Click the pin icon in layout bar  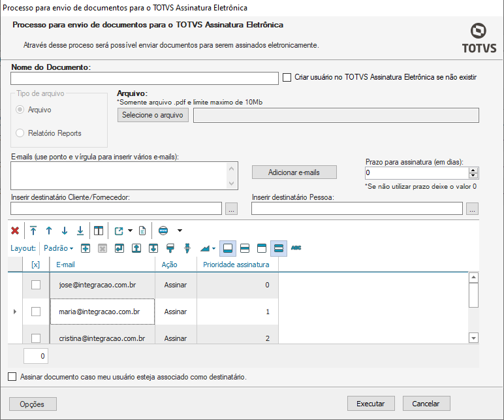point(187,248)
